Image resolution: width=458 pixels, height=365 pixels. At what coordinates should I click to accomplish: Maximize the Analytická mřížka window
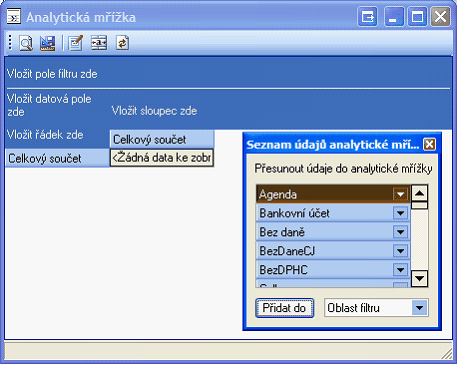click(x=417, y=16)
